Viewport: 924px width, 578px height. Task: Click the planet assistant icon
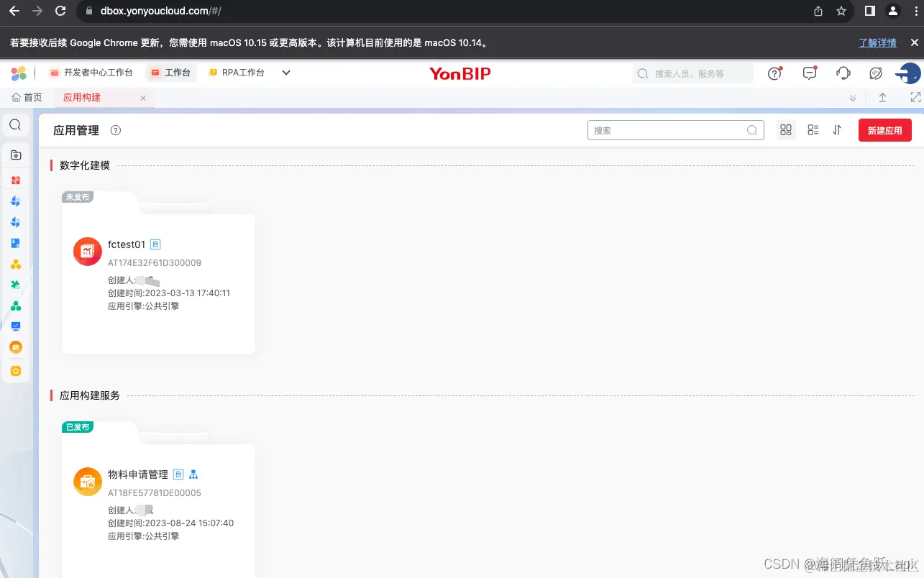pyautogui.click(x=876, y=73)
